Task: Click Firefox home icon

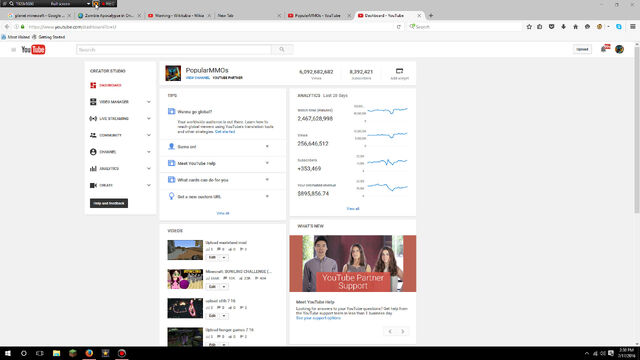Action: [x=576, y=27]
